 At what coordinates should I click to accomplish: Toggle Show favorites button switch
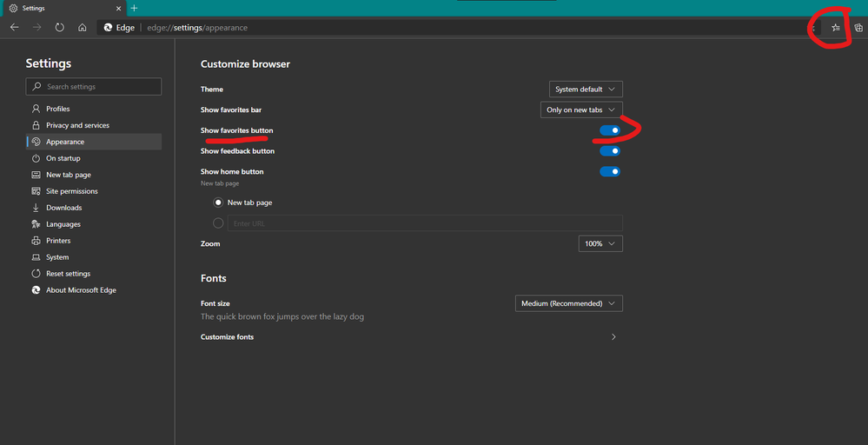coord(609,130)
